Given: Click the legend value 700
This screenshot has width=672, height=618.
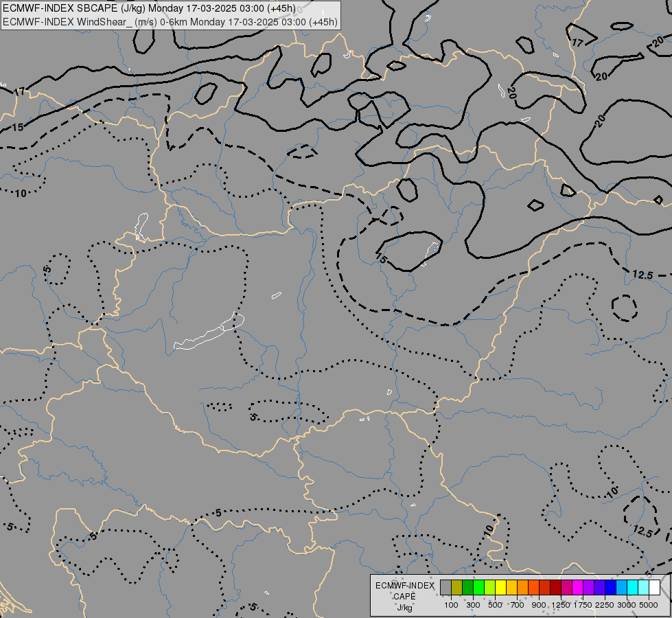Looking at the screenshot, I should tap(518, 605).
